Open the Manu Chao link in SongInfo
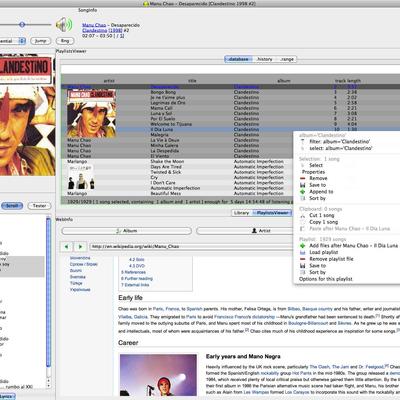The image size is (400, 400). point(94,25)
